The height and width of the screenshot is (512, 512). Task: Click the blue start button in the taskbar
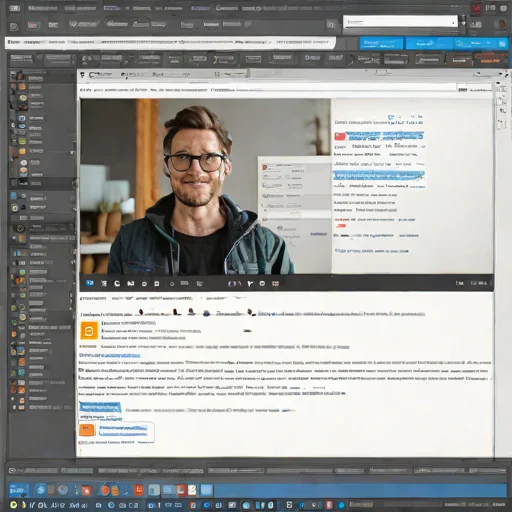point(18,490)
